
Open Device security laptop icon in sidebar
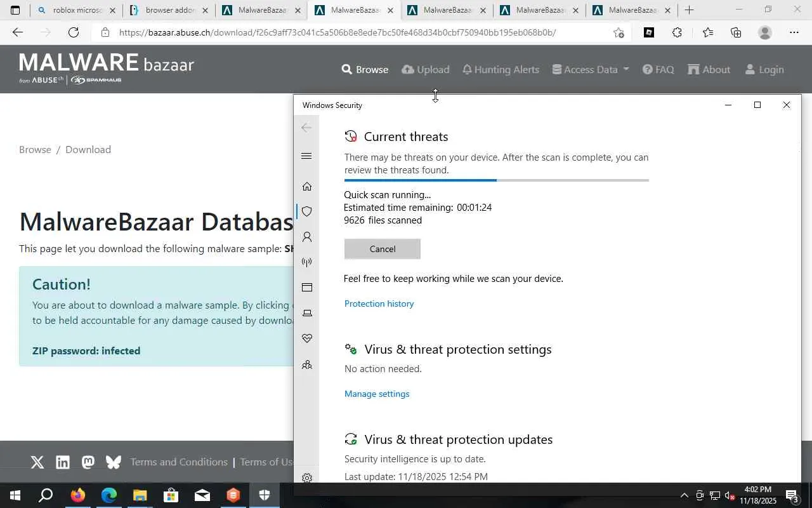point(307,313)
